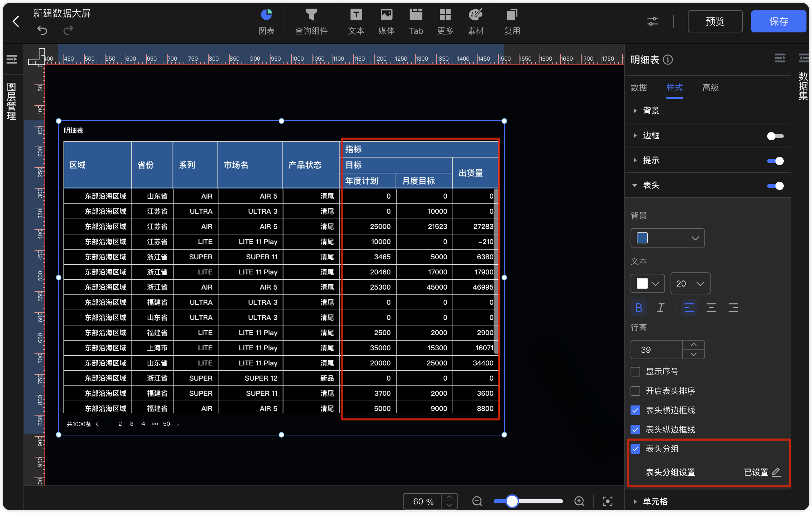Align header text right
Viewport: 812px width, 513px height.
tap(733, 308)
